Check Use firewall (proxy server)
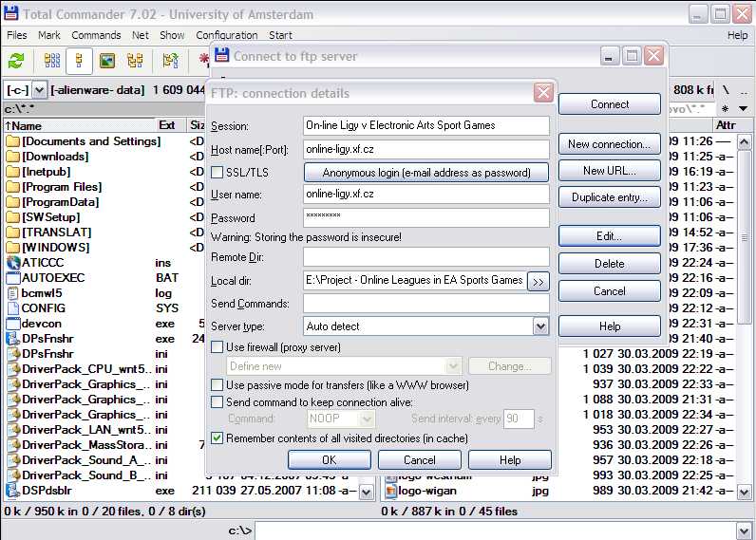Screen dimensions: 756x540 tap(217, 346)
